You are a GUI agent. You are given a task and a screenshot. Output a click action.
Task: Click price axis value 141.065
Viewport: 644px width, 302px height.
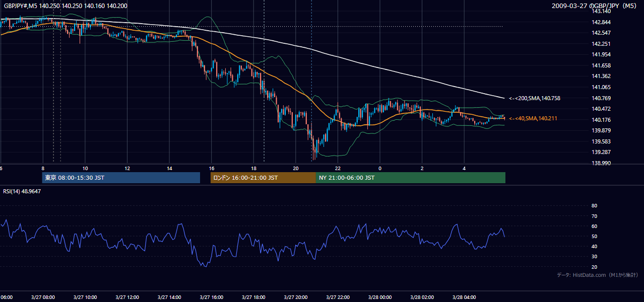601,87
